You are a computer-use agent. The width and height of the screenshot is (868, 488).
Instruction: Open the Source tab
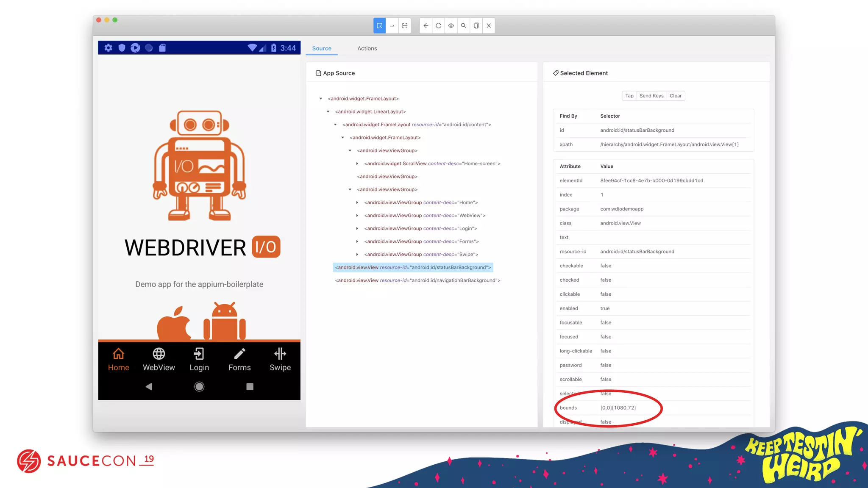pos(322,48)
